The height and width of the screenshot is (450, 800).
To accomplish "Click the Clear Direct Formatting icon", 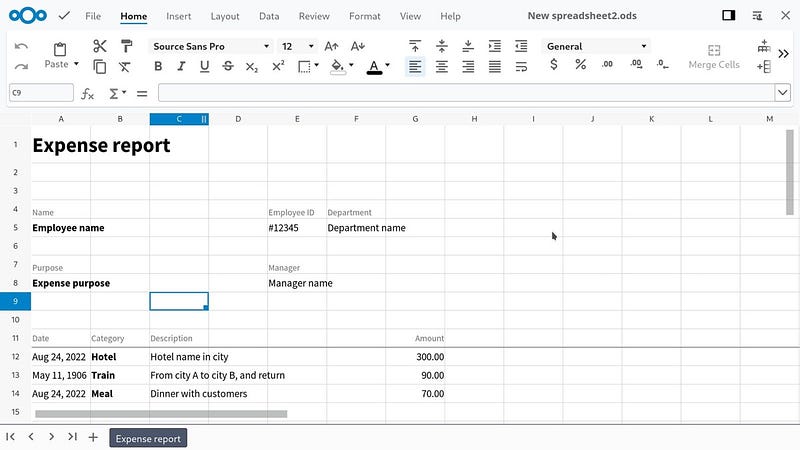I will (124, 66).
